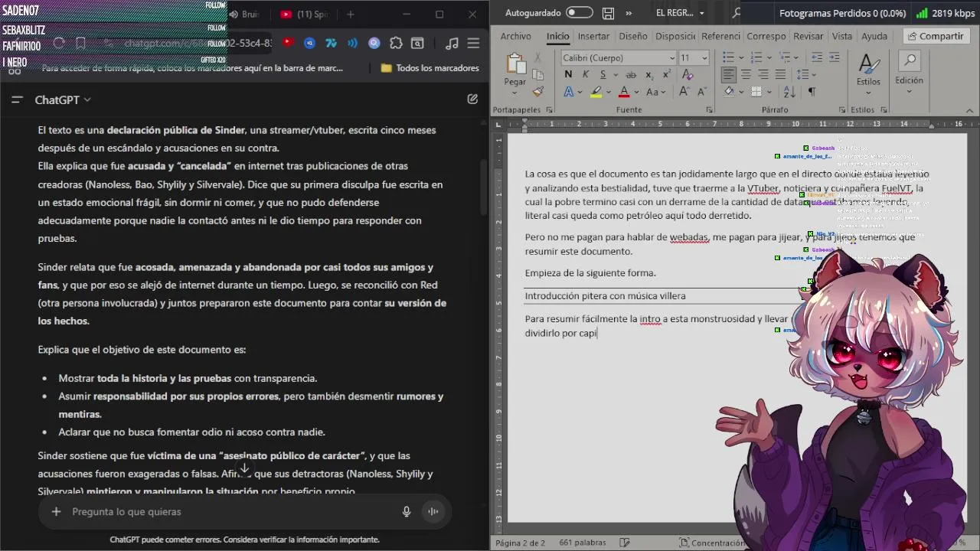Decrease paragraph indent
Screen dimensions: 980x551
(x=817, y=57)
